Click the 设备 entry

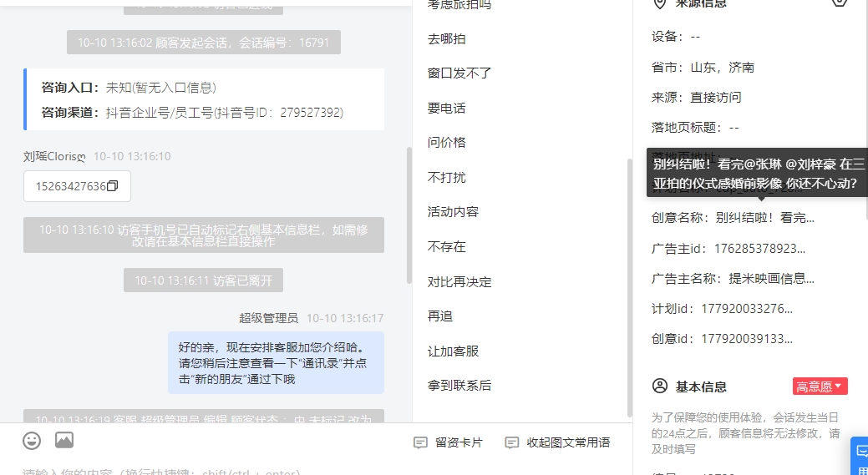coord(676,37)
